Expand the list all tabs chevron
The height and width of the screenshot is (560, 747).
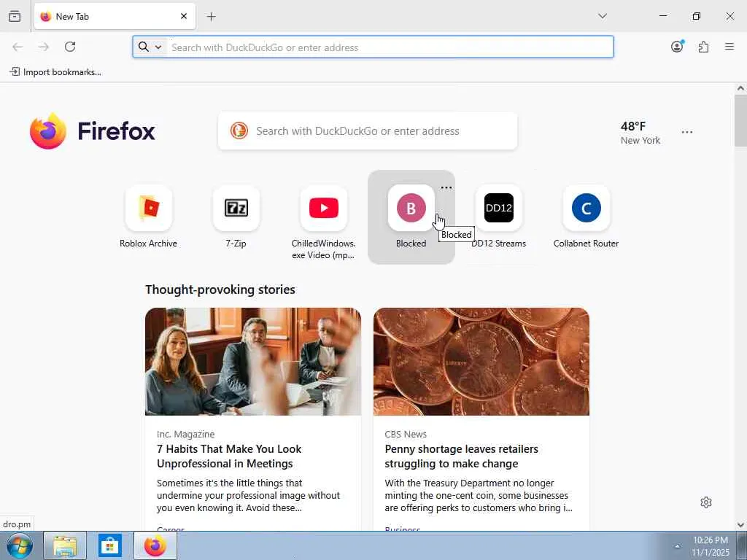click(603, 16)
